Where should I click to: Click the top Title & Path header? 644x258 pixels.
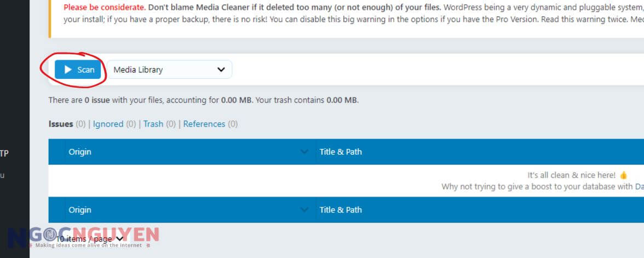(x=341, y=152)
